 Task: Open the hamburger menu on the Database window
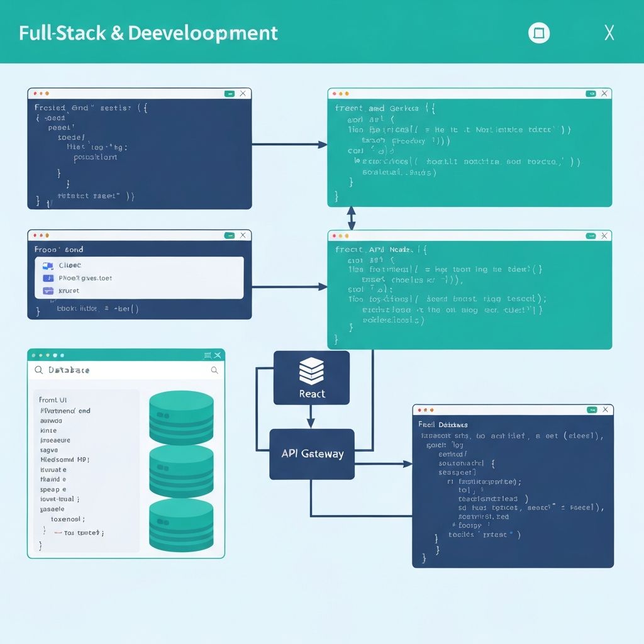(208, 355)
